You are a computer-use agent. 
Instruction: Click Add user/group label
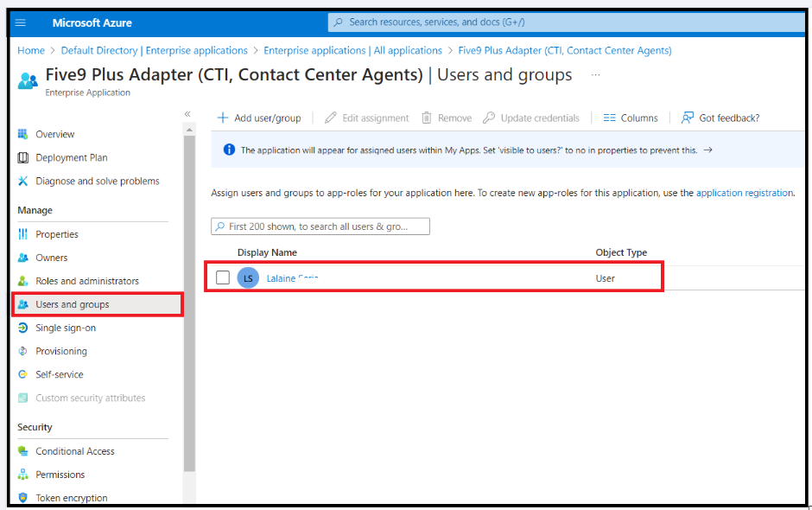coord(267,118)
